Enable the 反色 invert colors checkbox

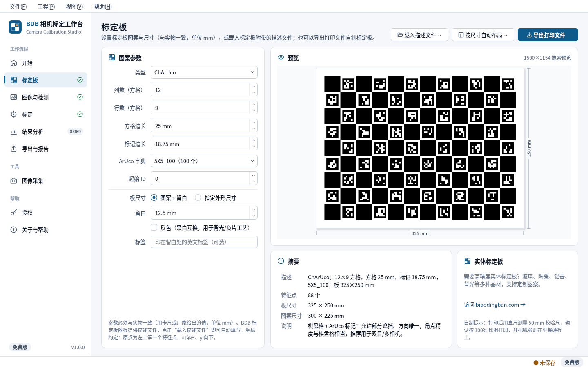click(154, 228)
